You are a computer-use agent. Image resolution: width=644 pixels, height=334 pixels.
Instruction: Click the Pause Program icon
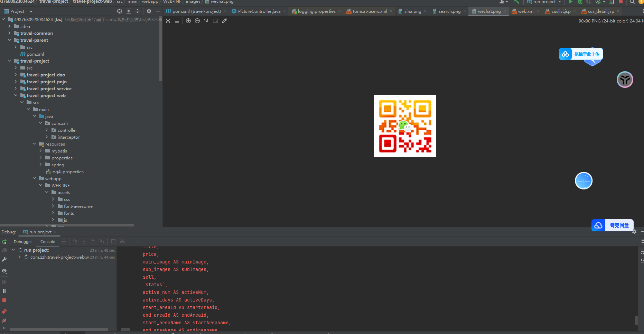(4, 291)
